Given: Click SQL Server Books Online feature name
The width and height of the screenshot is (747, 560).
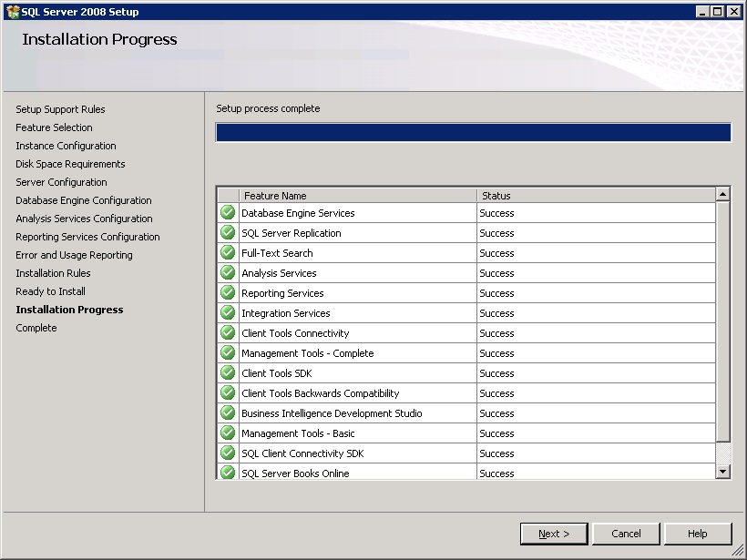Looking at the screenshot, I should [x=295, y=473].
